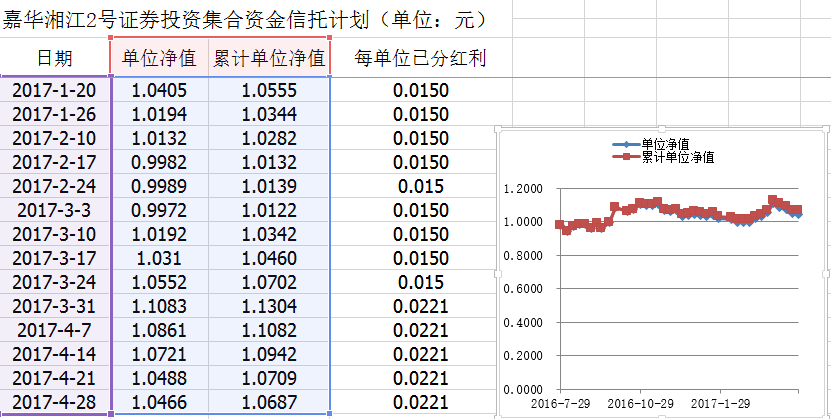Select the 累计单位净值 column header cell
Image resolution: width=831 pixels, height=419 pixels.
click(269, 59)
